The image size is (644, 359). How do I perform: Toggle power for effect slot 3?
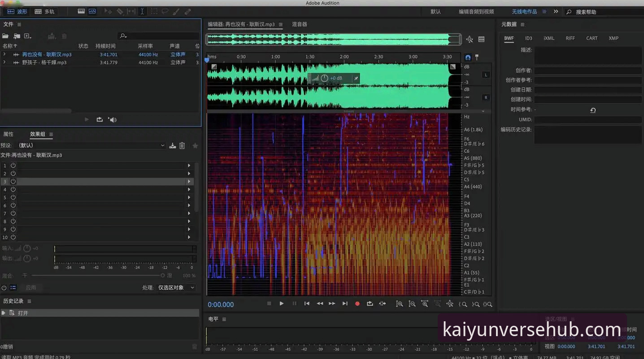(x=13, y=181)
